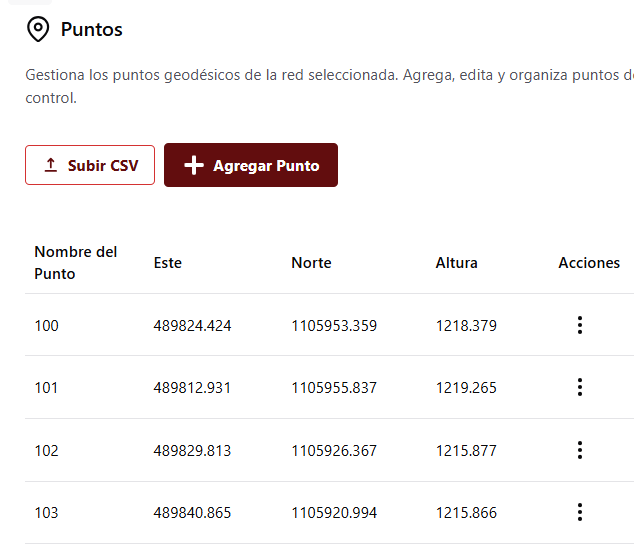The height and width of the screenshot is (546, 634).
Task: Click the Nombre del Punto column header
Action: (x=76, y=263)
